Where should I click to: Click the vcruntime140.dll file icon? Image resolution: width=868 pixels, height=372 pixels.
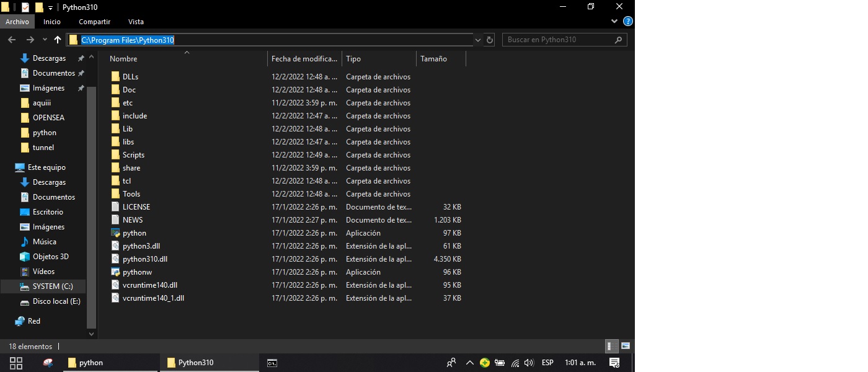115,285
